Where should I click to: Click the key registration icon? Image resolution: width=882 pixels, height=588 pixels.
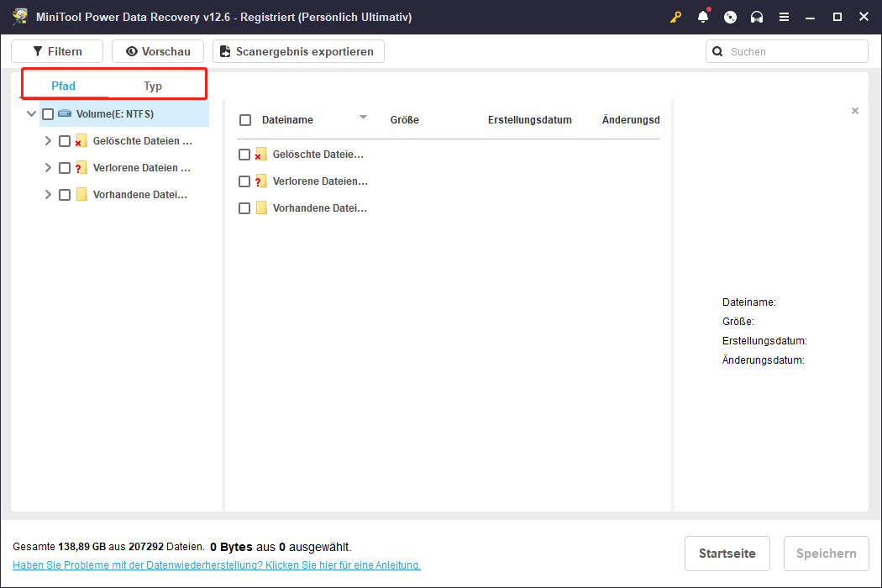(x=675, y=18)
